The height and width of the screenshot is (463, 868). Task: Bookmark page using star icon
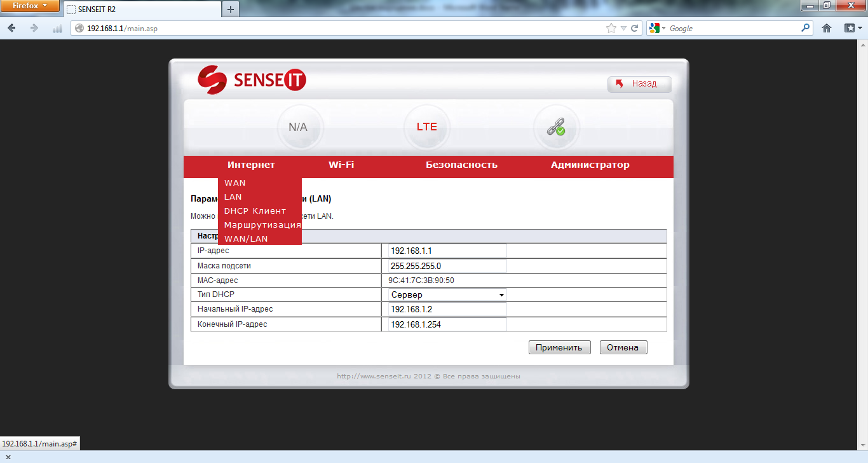(611, 28)
